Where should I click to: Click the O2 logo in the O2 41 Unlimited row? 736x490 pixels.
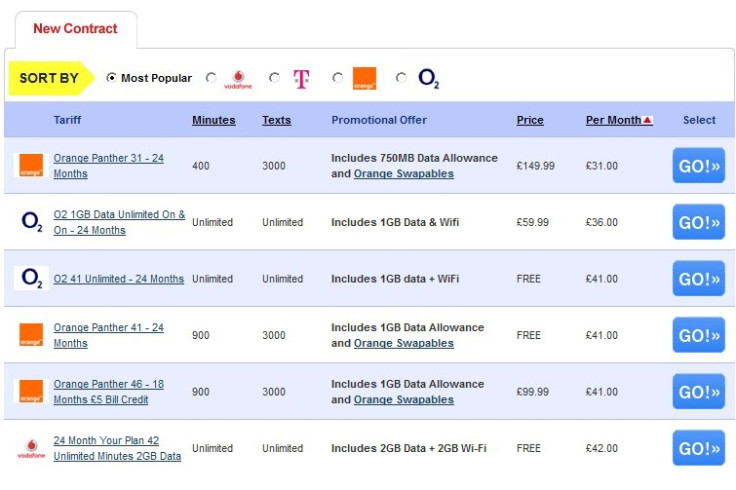point(32,278)
